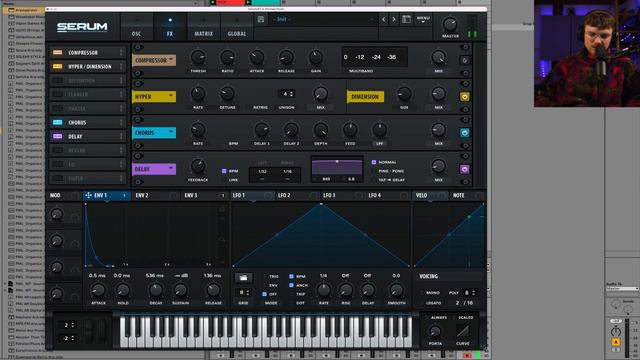Click the Hyper DETUNE knob

click(x=227, y=94)
